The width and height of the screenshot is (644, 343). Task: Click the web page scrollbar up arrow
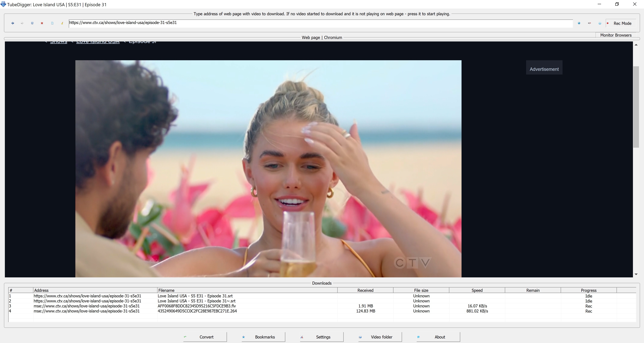pyautogui.click(x=636, y=45)
